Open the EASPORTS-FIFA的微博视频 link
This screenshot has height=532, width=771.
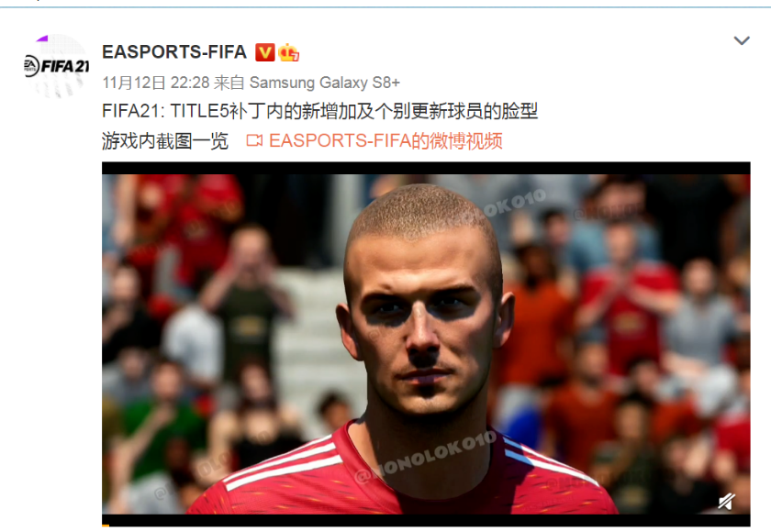[x=385, y=141]
